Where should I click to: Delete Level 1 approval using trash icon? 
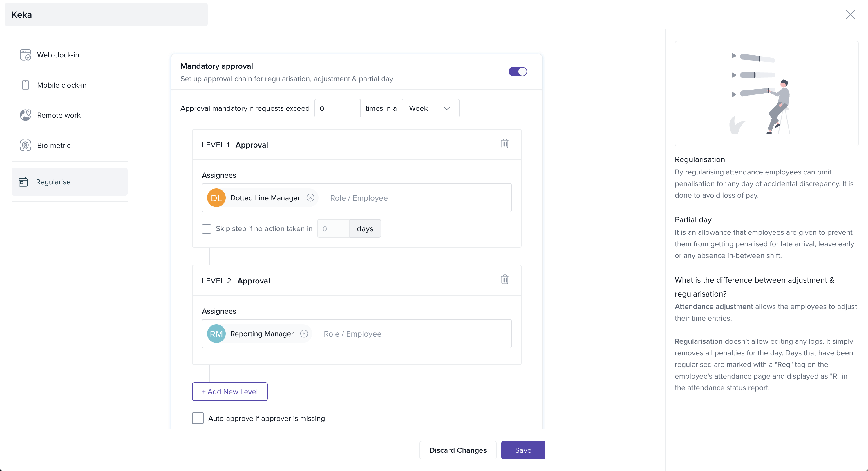coord(504,144)
